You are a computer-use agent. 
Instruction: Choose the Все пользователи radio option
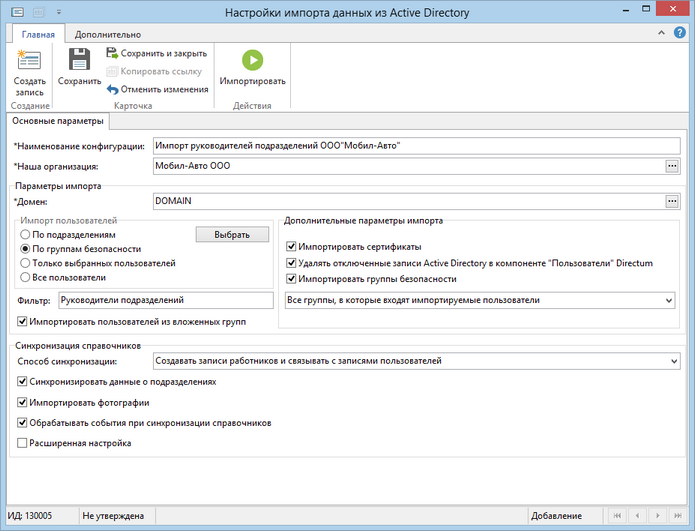(25, 277)
